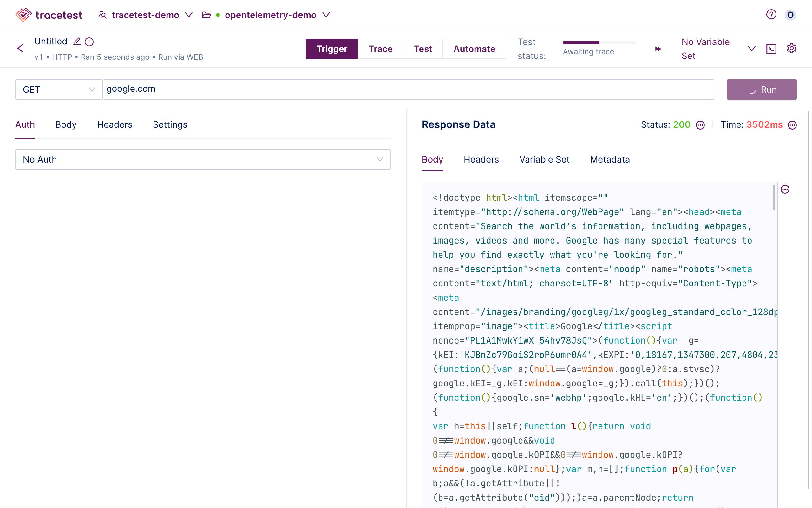Select the request Body tab
The image size is (812, 508).
pyautogui.click(x=66, y=125)
